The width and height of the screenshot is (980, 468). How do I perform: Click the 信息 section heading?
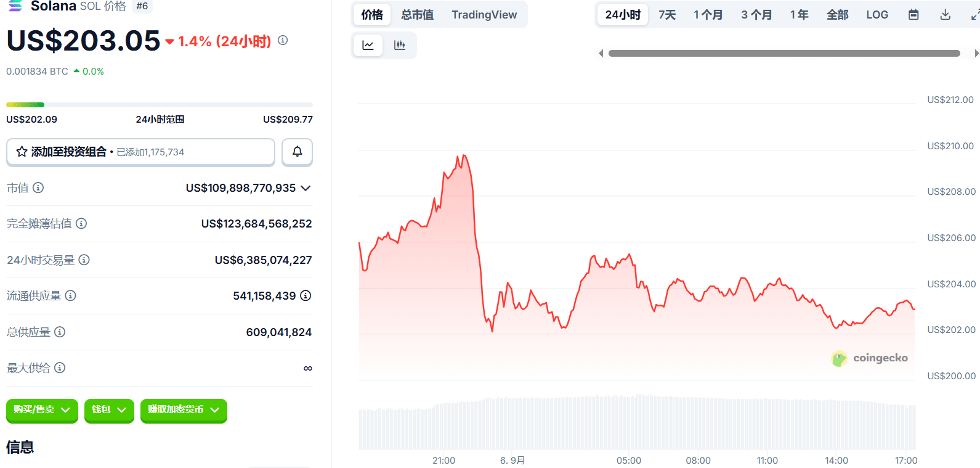pyautogui.click(x=20, y=447)
